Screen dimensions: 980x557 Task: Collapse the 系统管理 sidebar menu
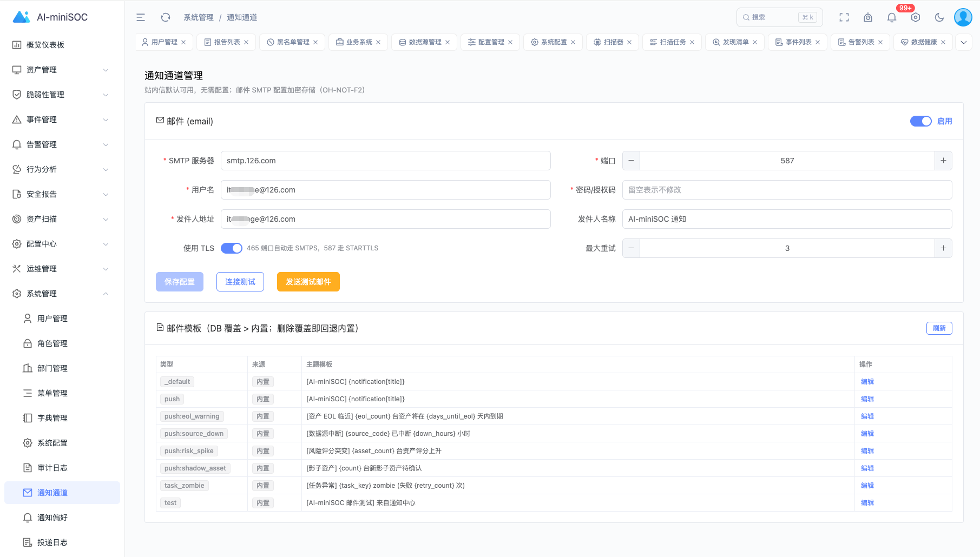coord(62,294)
